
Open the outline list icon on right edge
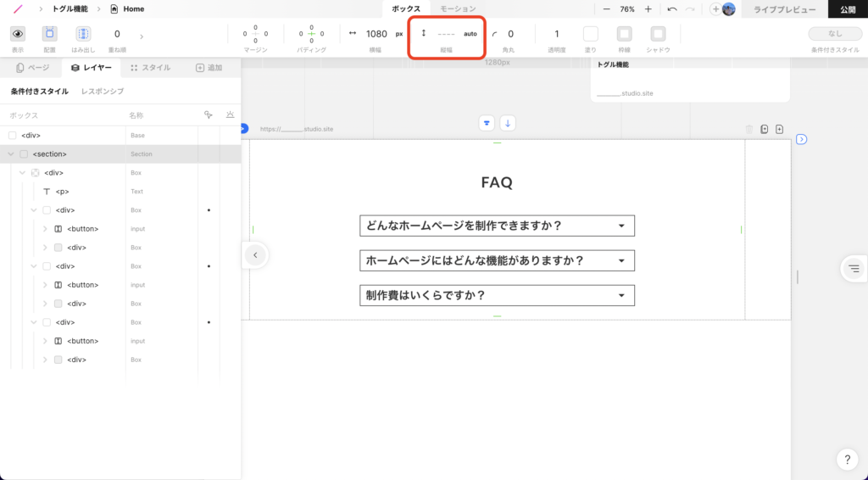click(854, 269)
